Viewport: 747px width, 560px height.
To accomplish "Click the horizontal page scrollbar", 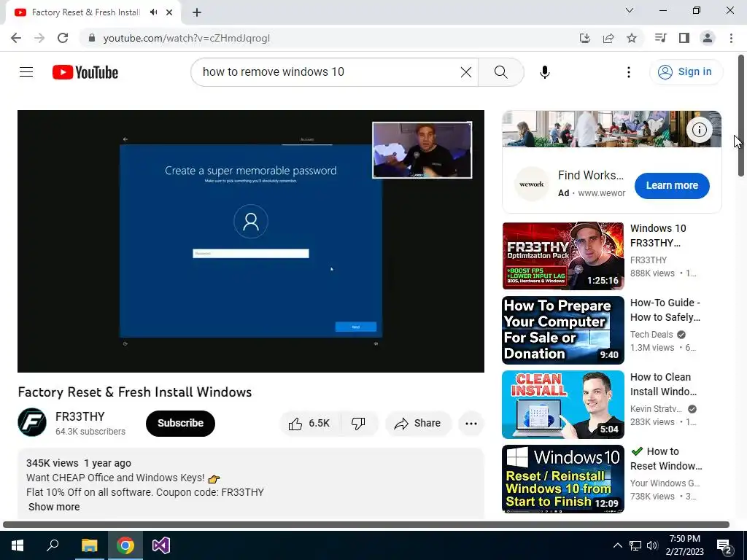I will (366, 524).
